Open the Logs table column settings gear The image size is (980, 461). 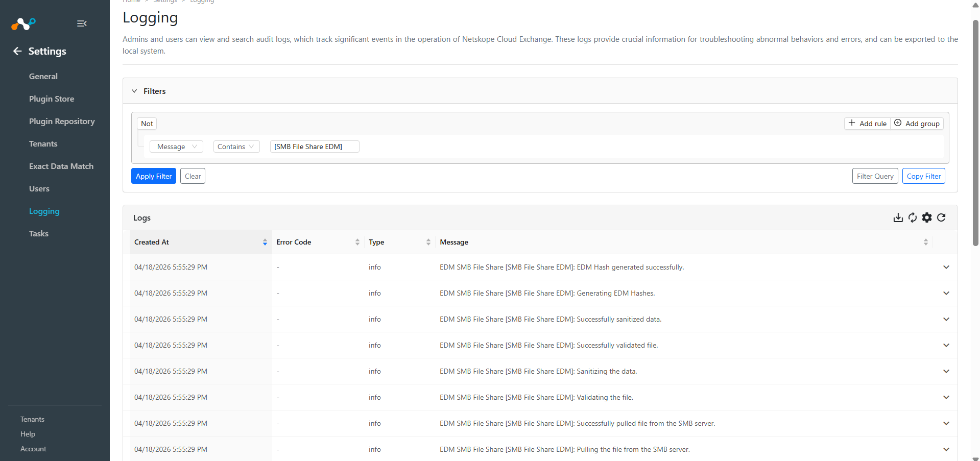tap(927, 218)
